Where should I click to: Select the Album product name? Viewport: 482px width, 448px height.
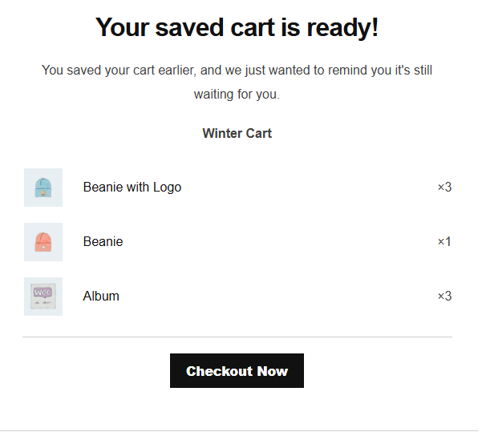click(101, 297)
